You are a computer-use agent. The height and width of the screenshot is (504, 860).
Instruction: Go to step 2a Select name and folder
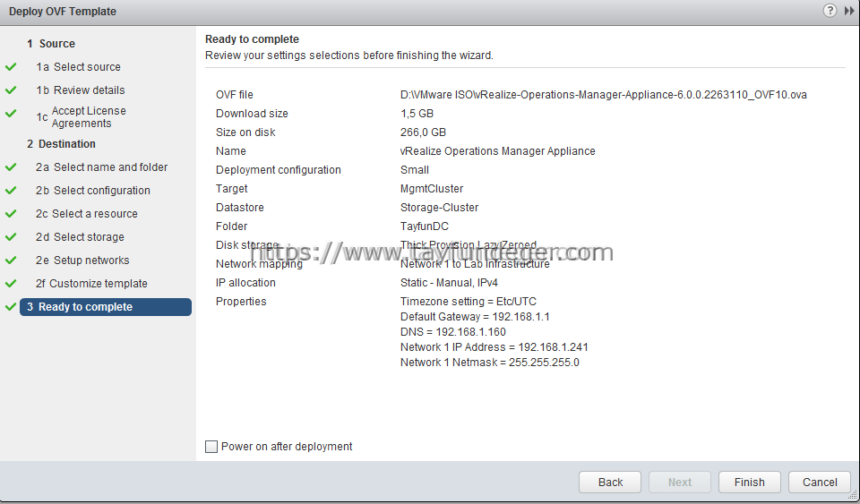pos(102,167)
